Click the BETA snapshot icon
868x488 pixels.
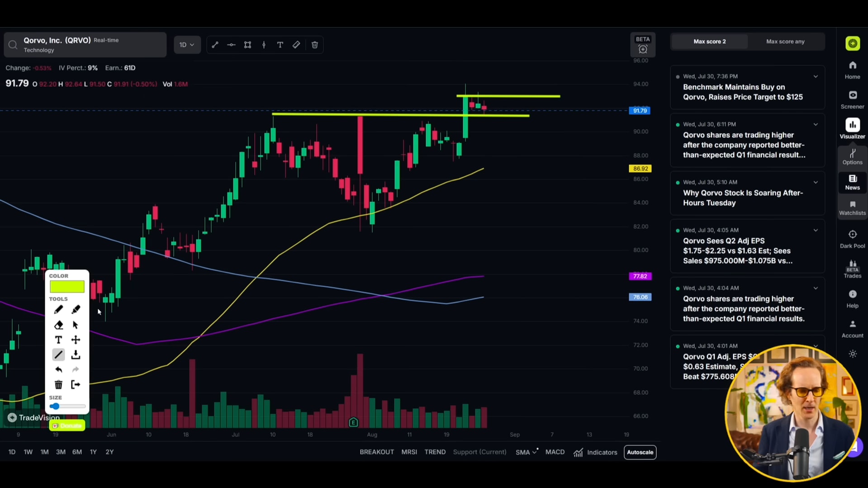point(643,45)
